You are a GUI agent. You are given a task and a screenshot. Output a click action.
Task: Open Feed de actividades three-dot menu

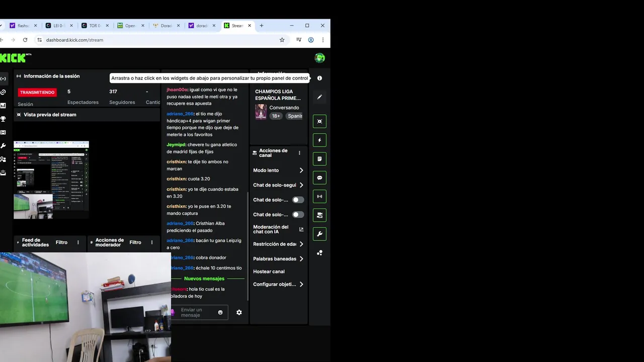tap(78, 242)
